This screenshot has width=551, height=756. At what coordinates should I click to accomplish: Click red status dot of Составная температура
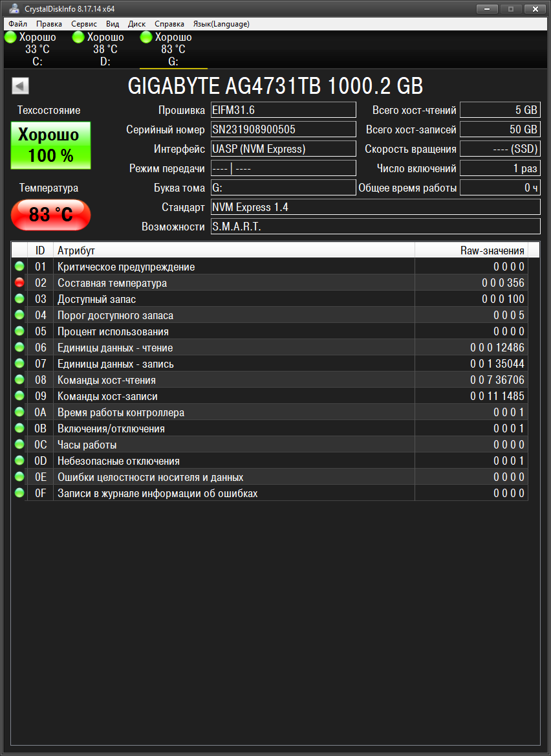coord(19,283)
